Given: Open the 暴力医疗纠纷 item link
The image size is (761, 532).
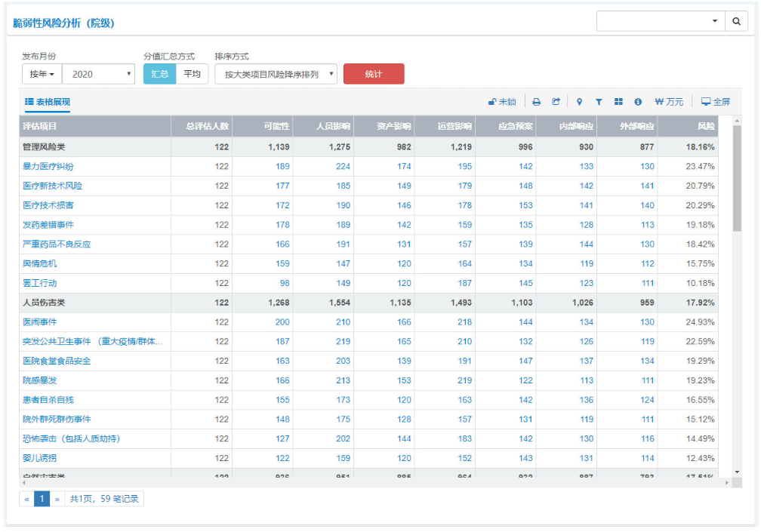Looking at the screenshot, I should [48, 166].
